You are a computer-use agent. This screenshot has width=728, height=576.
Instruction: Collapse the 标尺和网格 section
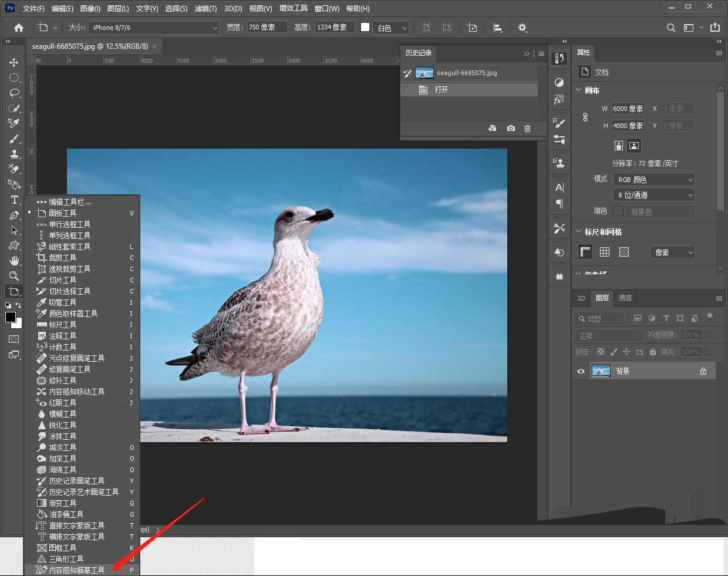pyautogui.click(x=578, y=232)
